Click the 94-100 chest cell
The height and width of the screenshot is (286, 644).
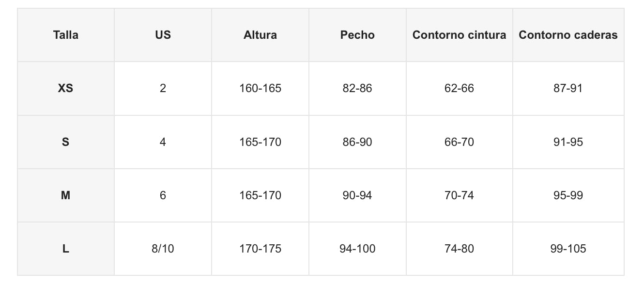(x=357, y=249)
